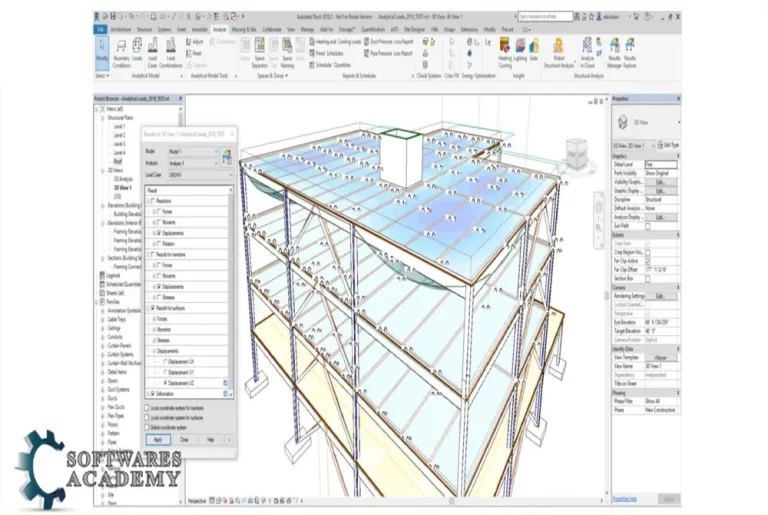
Task: Select the Space Separator tool
Action: (260, 53)
